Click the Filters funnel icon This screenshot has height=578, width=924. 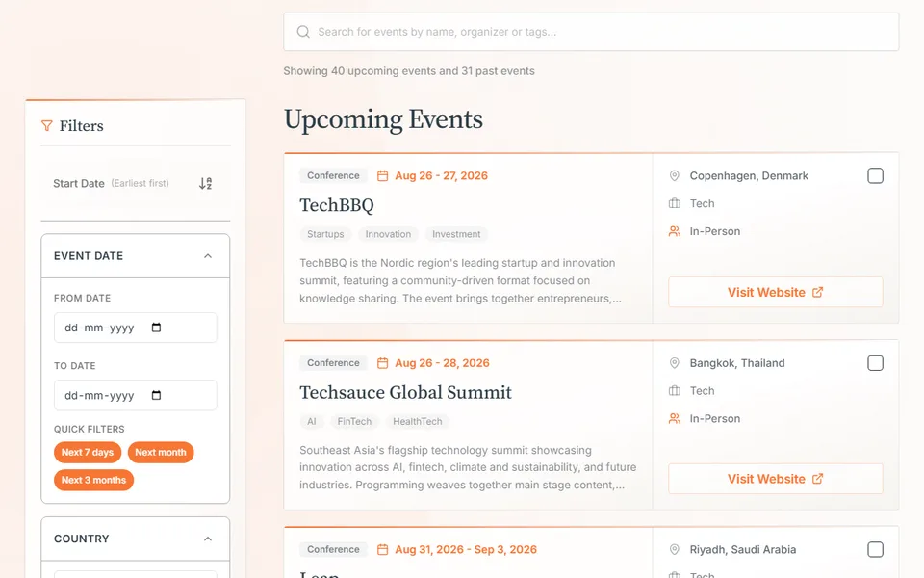[x=46, y=125]
